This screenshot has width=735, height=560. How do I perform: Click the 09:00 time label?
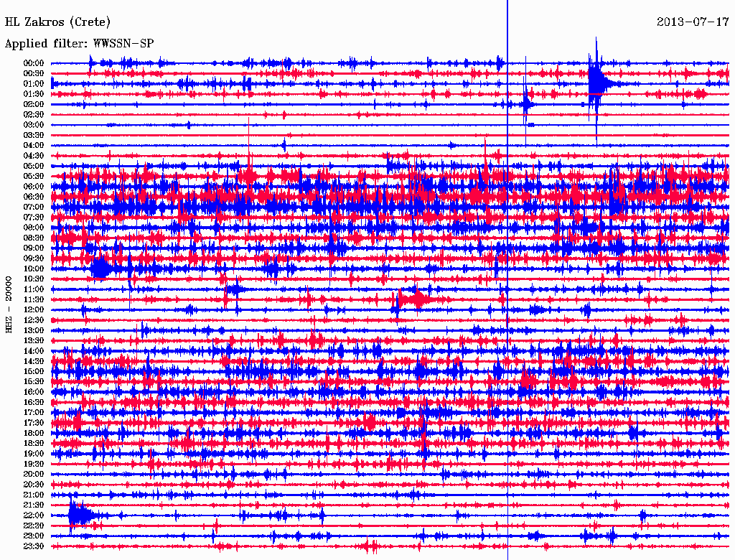34,248
